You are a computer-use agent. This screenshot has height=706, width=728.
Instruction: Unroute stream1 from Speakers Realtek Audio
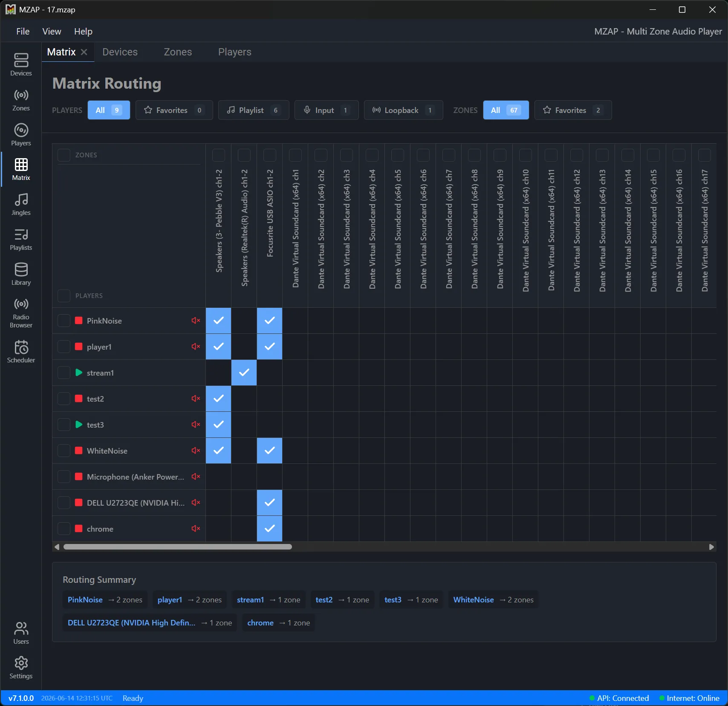tap(244, 373)
